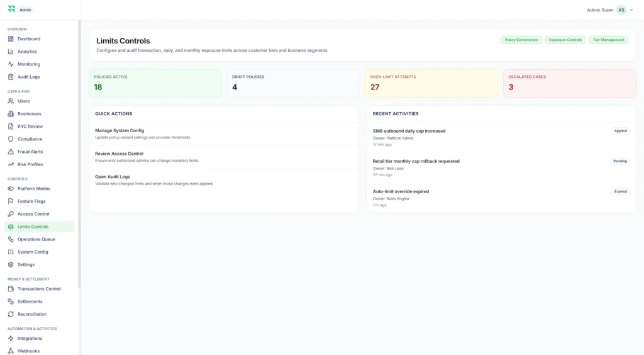The height and width of the screenshot is (355, 644).
Task: Click the Reconciliation refresh icon
Action: [x=11, y=314]
